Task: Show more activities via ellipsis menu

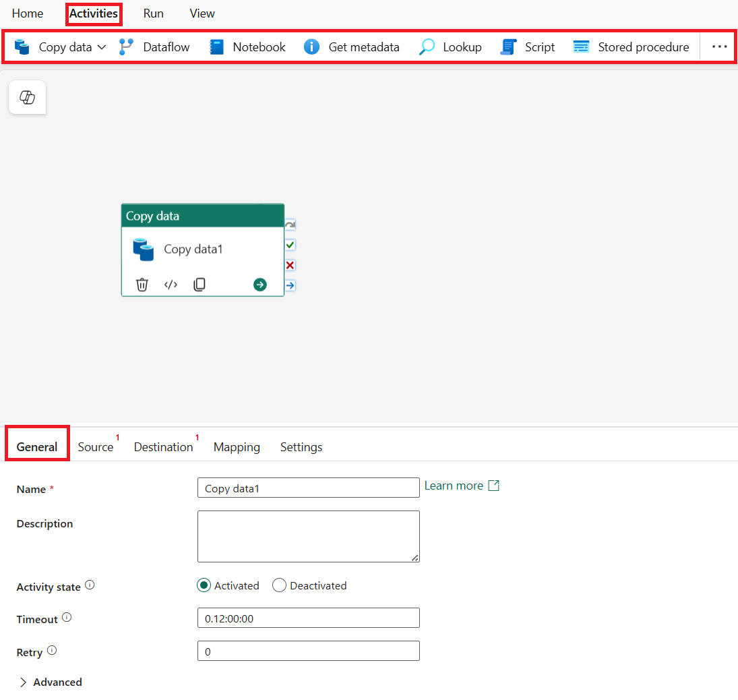Action: (718, 47)
